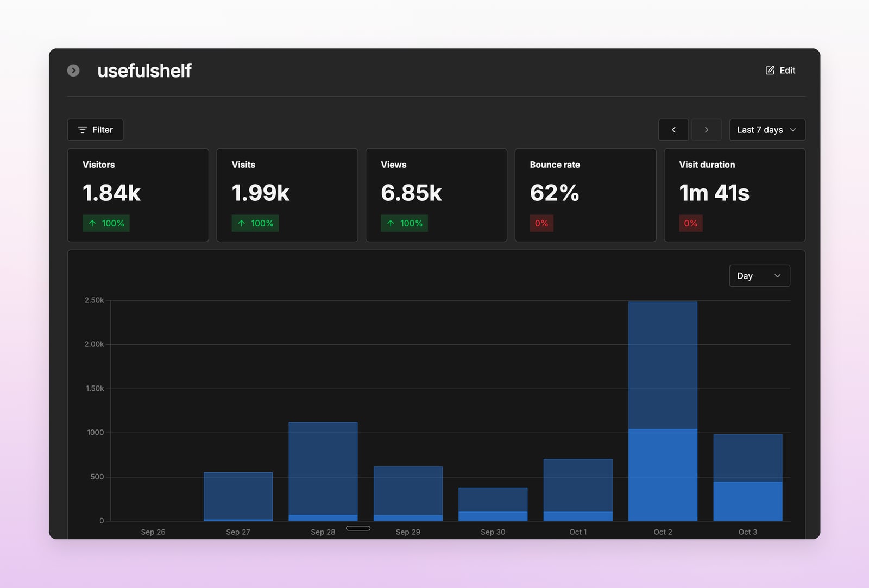Click the usefulshelf title

144,71
